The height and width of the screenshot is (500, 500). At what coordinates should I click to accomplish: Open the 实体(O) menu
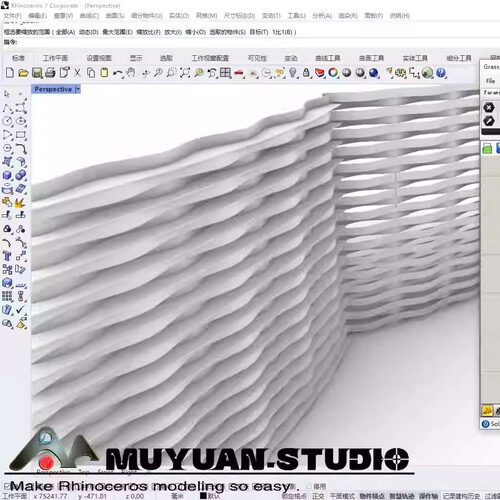click(x=179, y=16)
